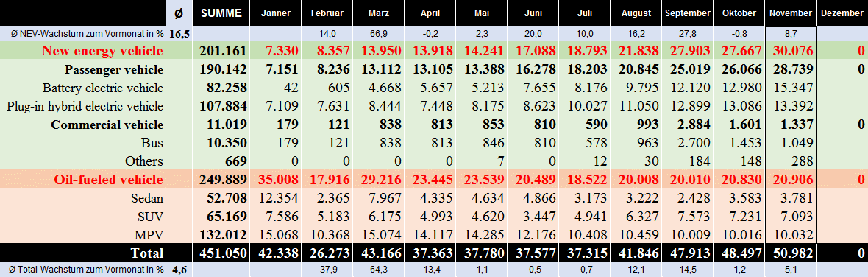Select the Others row label
The width and height of the screenshot is (868, 277).
tap(144, 161)
